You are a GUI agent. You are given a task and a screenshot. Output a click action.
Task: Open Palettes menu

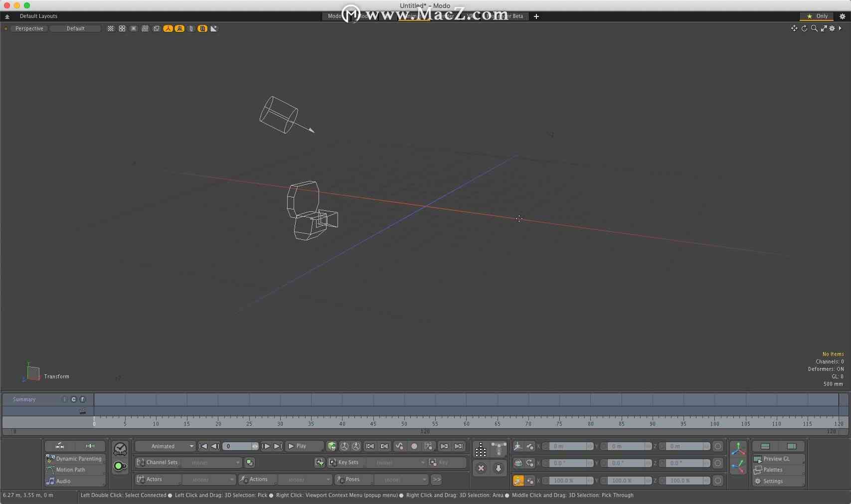779,470
